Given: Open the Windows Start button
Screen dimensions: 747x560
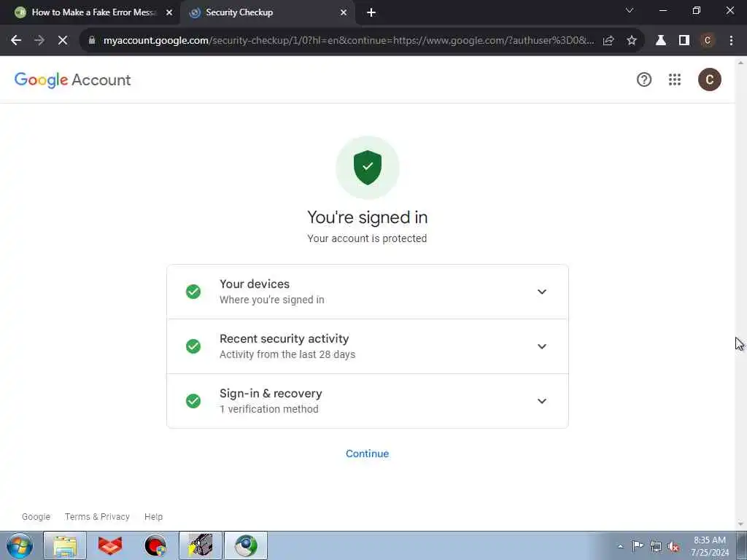Looking at the screenshot, I should click(20, 545).
